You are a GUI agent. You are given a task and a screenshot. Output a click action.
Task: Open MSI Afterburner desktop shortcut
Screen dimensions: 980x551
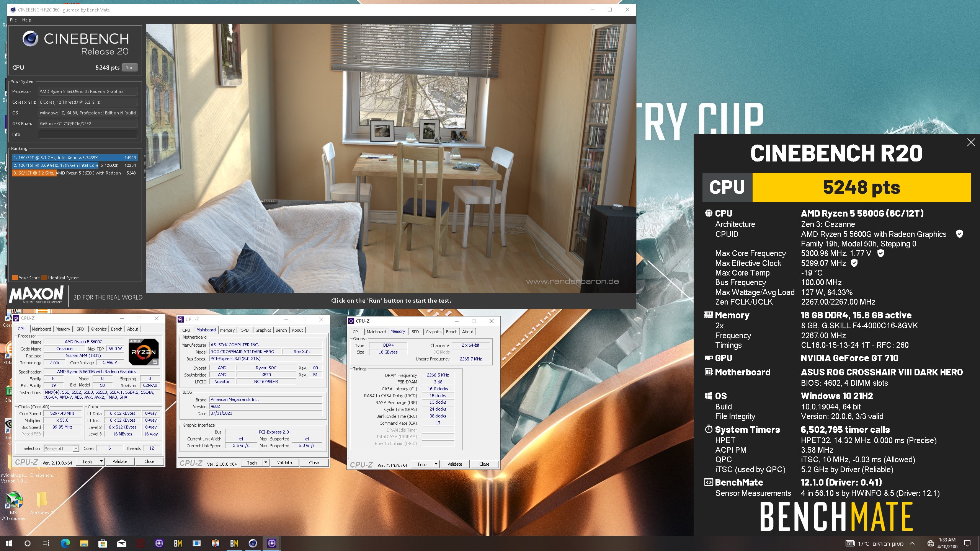click(x=14, y=505)
